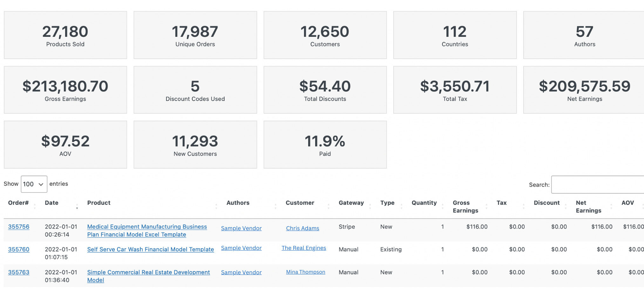Image resolution: width=644 pixels, height=294 pixels.
Task: Click the 11.9% Paid stat card
Action: (x=325, y=145)
